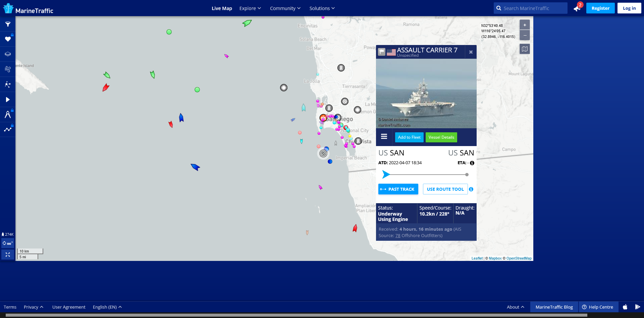Open the map layers icon in sidebar
The height and width of the screenshot is (318, 644).
[8, 54]
